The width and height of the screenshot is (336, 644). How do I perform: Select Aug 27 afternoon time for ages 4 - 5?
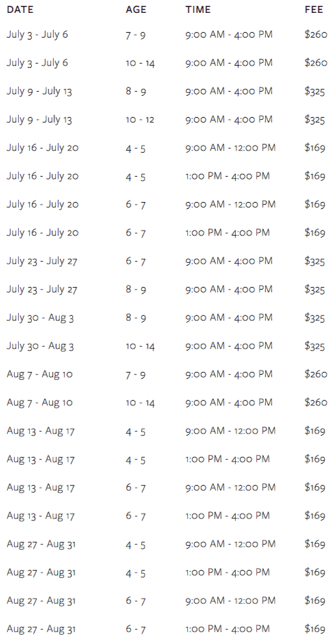pos(227,572)
